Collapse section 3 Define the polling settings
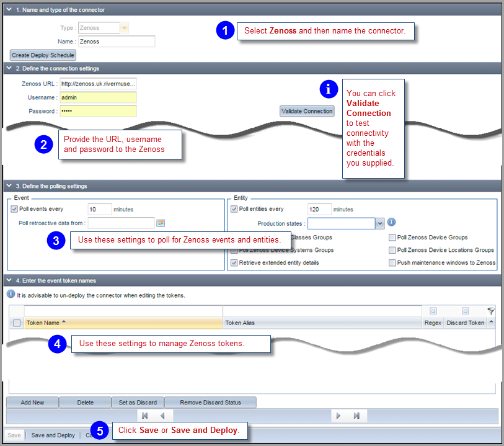The width and height of the screenshot is (504, 446). (9, 186)
